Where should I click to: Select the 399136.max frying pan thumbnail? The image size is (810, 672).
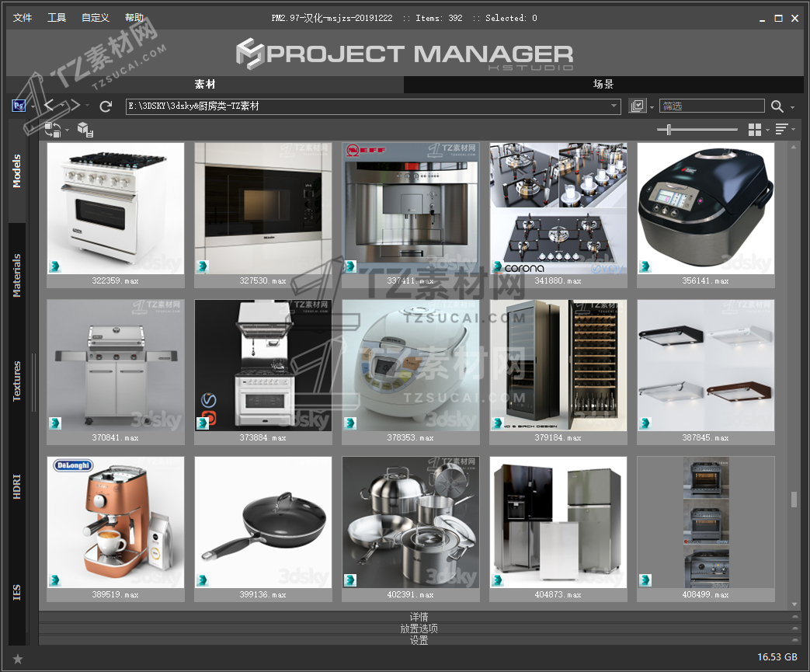click(x=263, y=522)
